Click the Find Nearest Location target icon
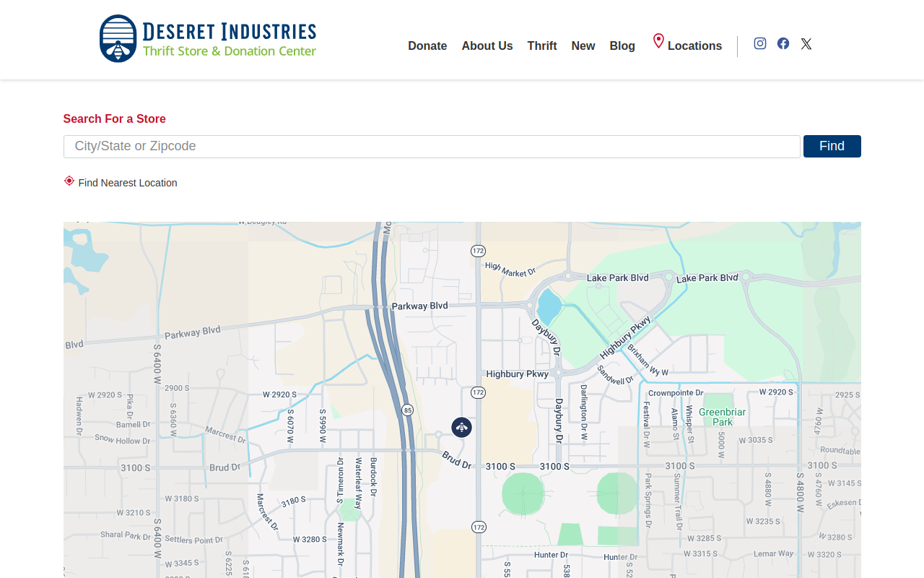Viewport: 924px width, 578px height. (69, 181)
